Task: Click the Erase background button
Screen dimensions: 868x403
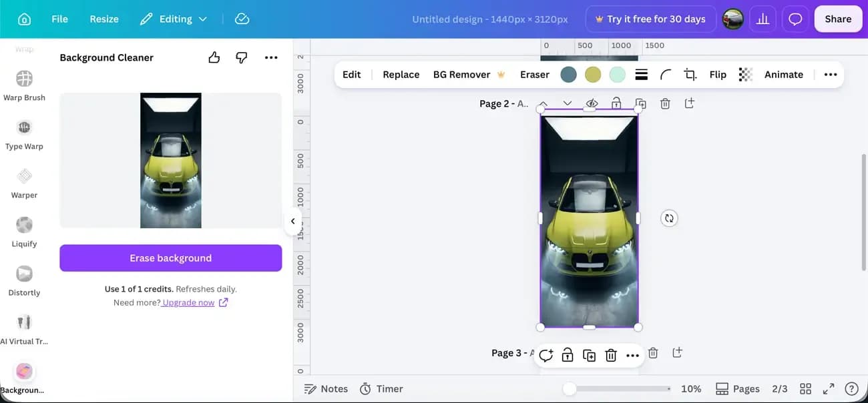Action: (171, 258)
